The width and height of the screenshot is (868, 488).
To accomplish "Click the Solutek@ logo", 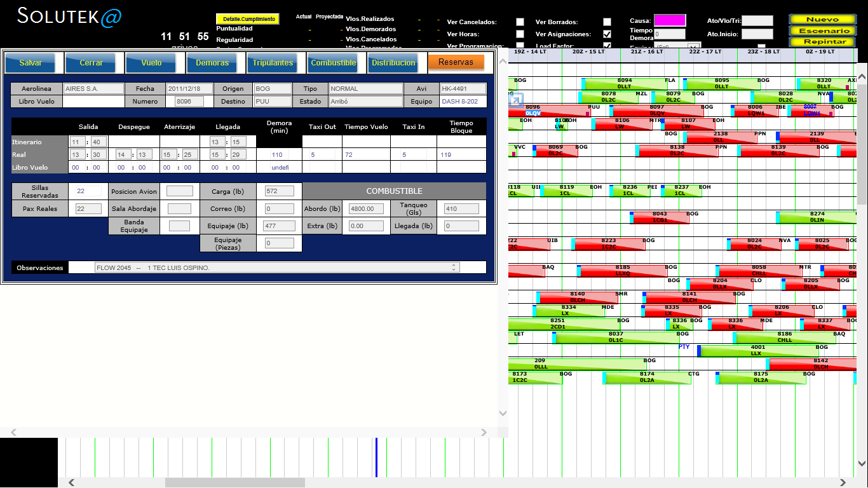I will click(x=69, y=17).
